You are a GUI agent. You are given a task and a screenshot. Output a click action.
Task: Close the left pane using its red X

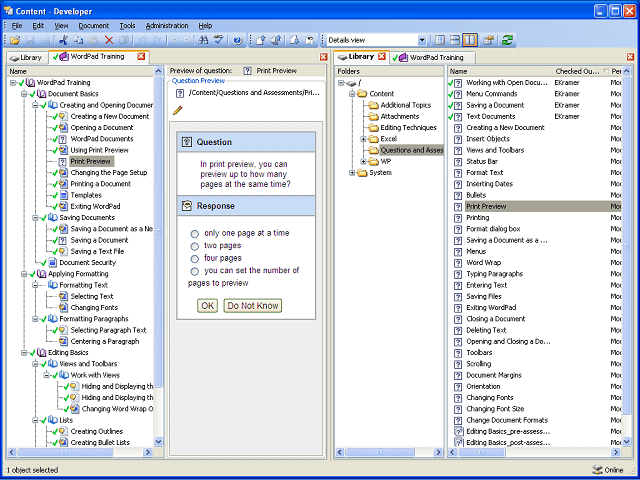click(324, 57)
